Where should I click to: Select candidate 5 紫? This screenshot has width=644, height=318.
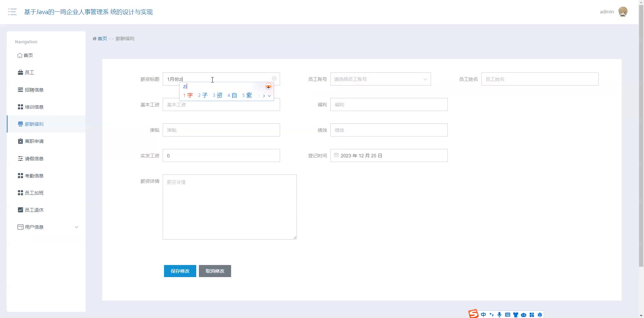tap(247, 96)
